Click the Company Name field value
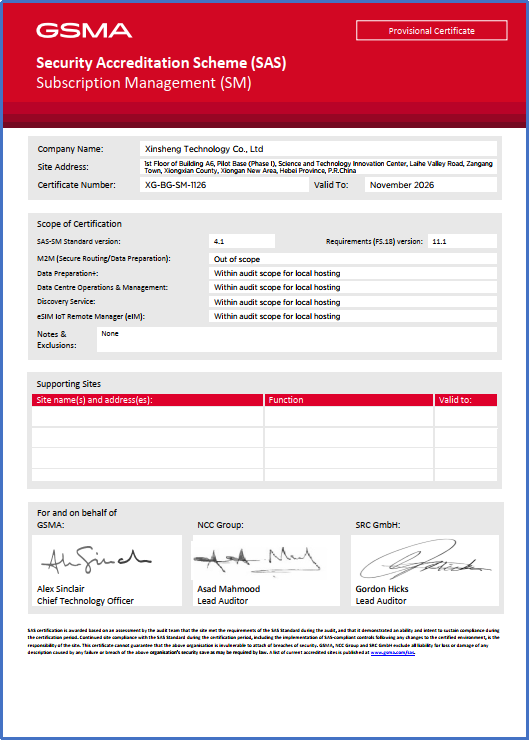This screenshot has height=740, width=529. tap(318, 149)
